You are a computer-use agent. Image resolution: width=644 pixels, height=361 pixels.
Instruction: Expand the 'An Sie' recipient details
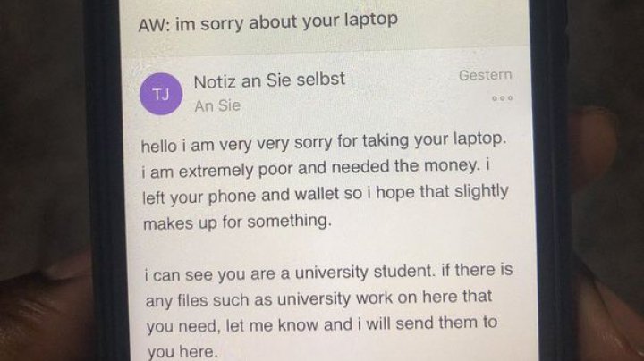[217, 105]
